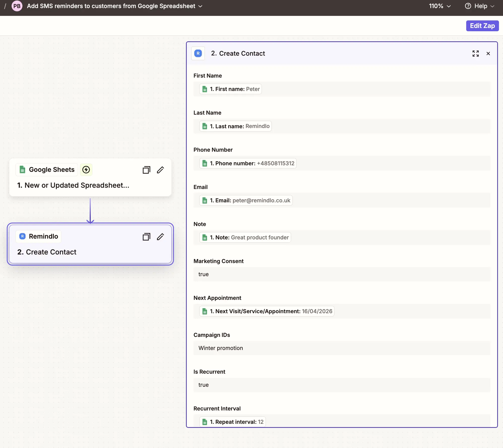Viewport: 503px width, 448px height.
Task: Click the instant trigger lightning badge
Action: tap(86, 170)
